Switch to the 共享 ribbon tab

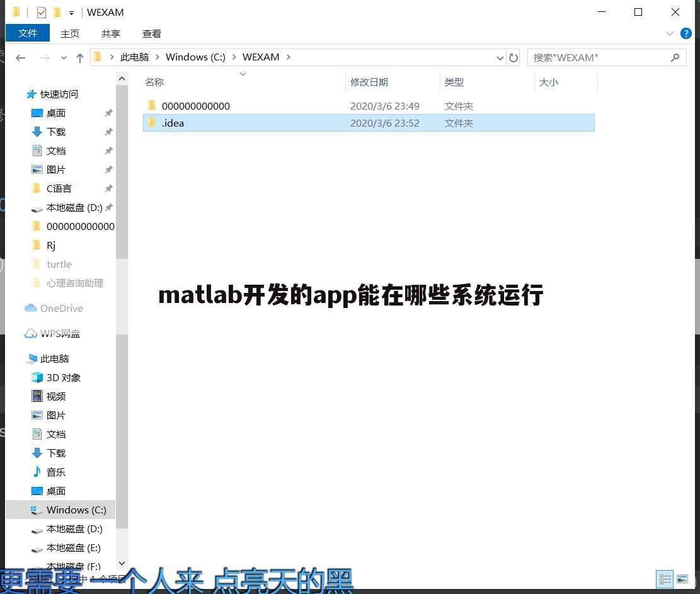click(x=111, y=33)
